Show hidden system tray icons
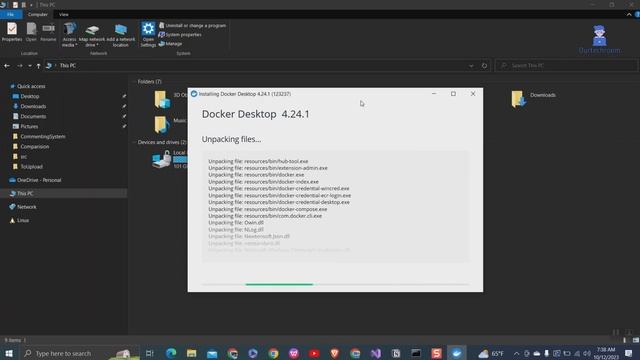Image resolution: width=640 pixels, height=360 pixels. click(516, 353)
